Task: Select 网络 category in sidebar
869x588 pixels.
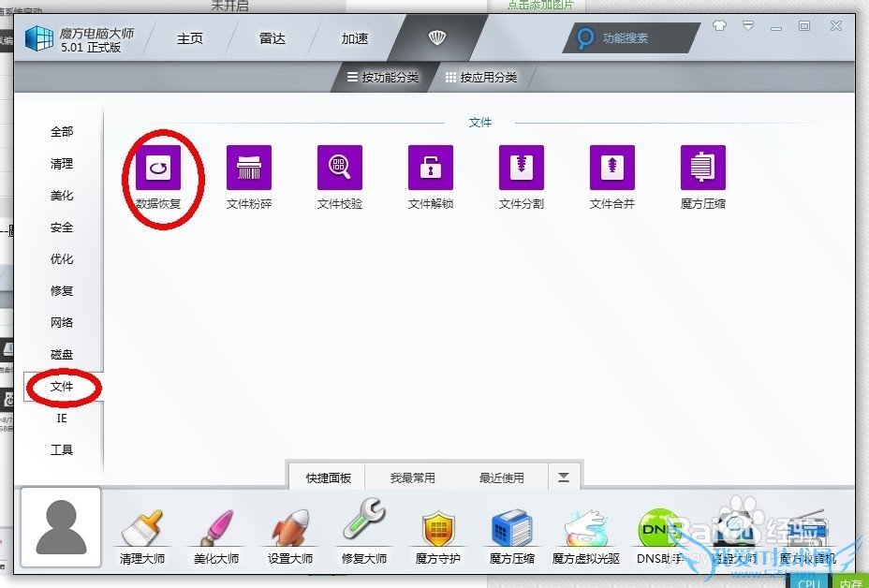Action: coord(62,322)
